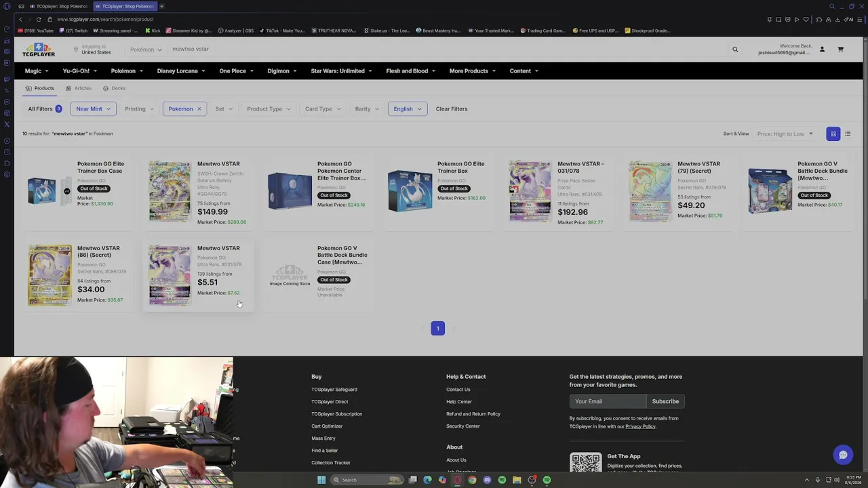Expand the Magic menu

pyautogui.click(x=37, y=70)
